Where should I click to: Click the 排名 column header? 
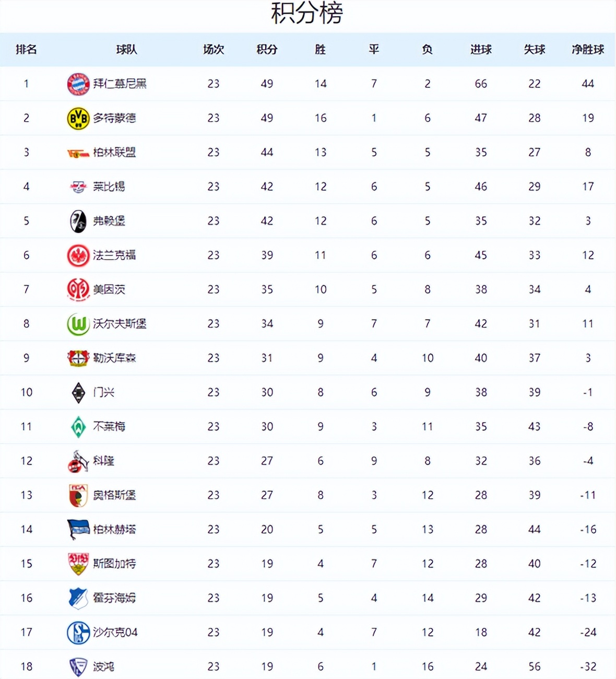point(26,50)
